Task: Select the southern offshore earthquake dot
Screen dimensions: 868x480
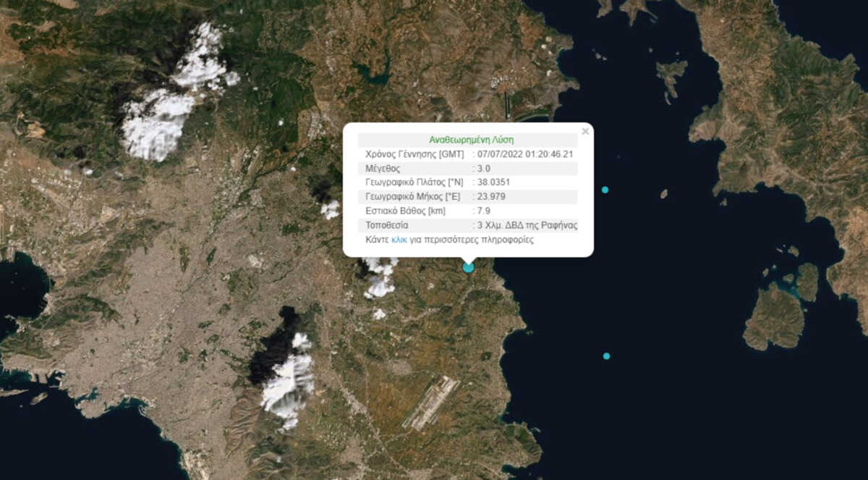Action: (606, 356)
